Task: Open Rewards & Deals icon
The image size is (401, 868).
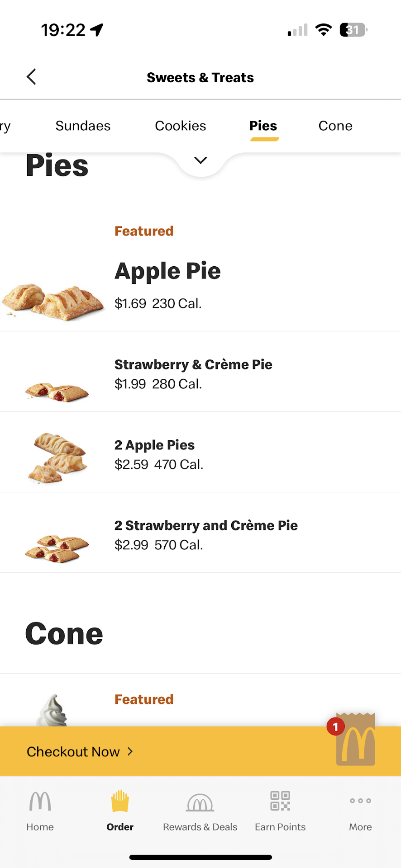Action: (x=200, y=803)
